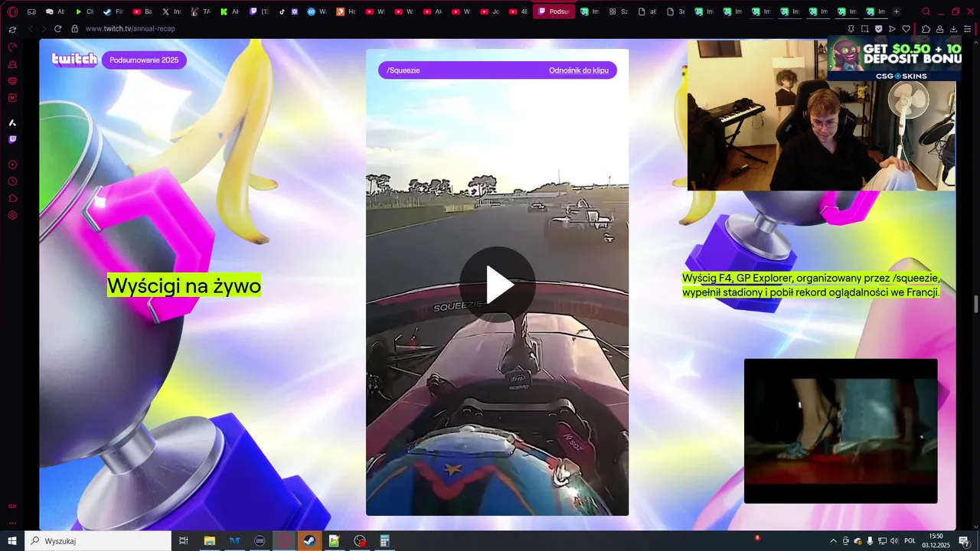
Task: Activate the 'Podsum' Twitch recap tab
Action: click(x=554, y=11)
